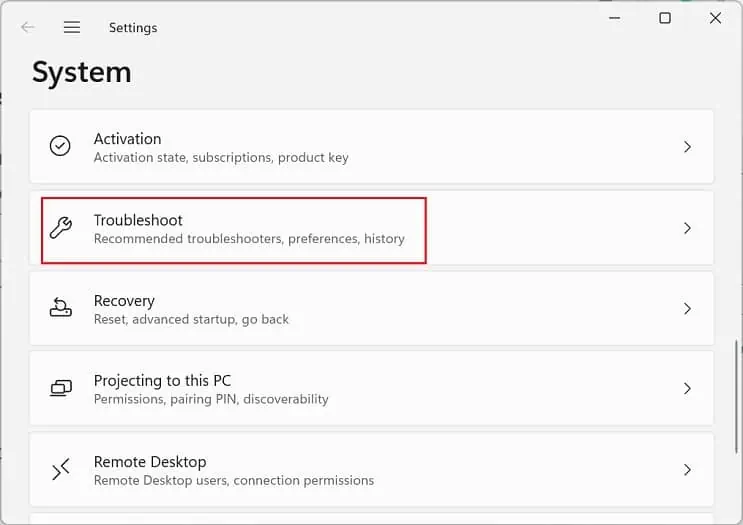Click the Activation checkmark icon

coord(61,146)
